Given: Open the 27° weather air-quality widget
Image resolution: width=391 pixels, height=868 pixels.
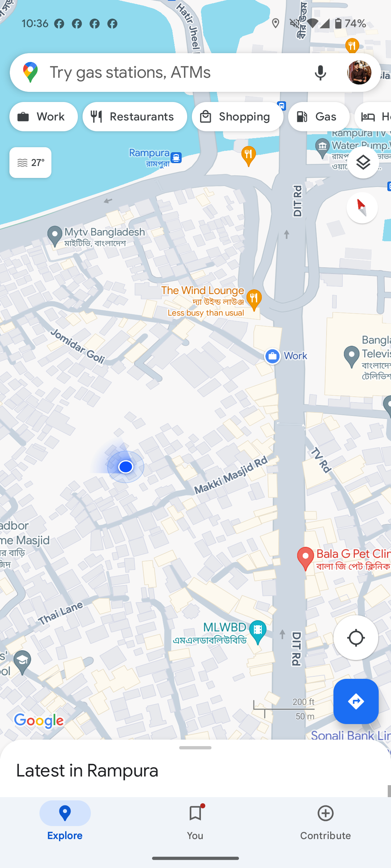Looking at the screenshot, I should tap(30, 163).
